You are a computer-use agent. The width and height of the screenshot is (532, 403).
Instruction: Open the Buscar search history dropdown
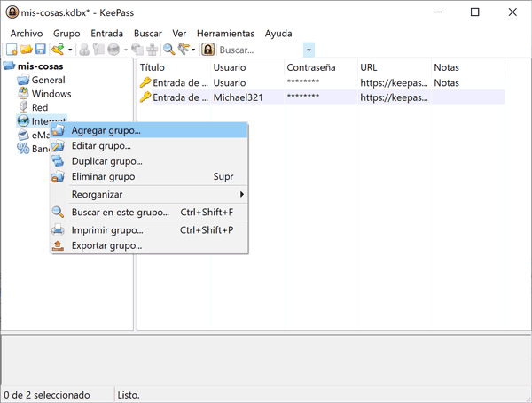(309, 50)
